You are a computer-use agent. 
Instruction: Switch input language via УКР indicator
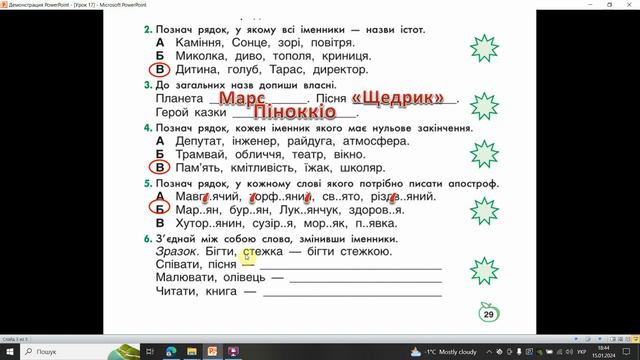coord(582,351)
